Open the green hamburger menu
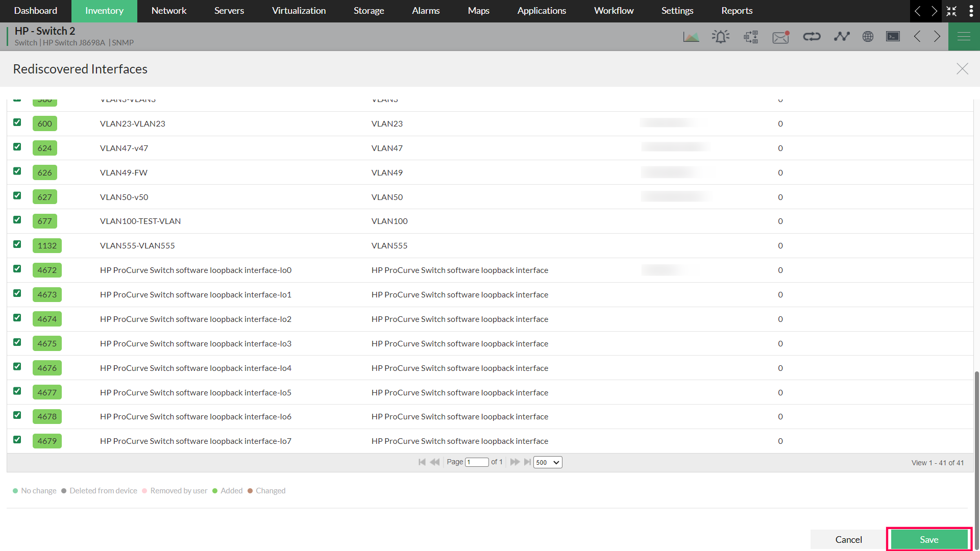The width and height of the screenshot is (980, 551). (x=964, y=37)
